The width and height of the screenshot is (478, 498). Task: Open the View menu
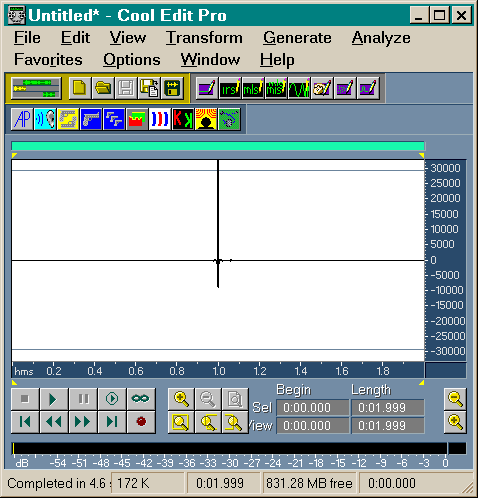tap(128, 38)
